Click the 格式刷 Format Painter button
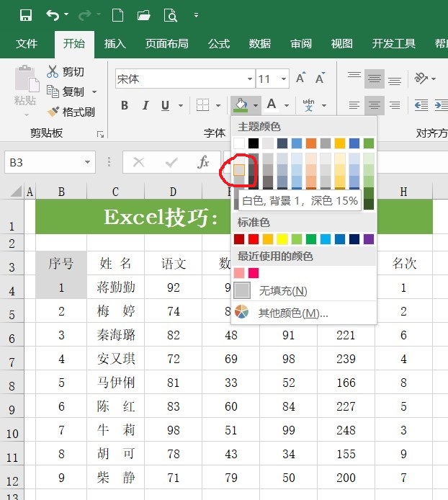Viewport: 448px width, 500px height. (x=71, y=112)
